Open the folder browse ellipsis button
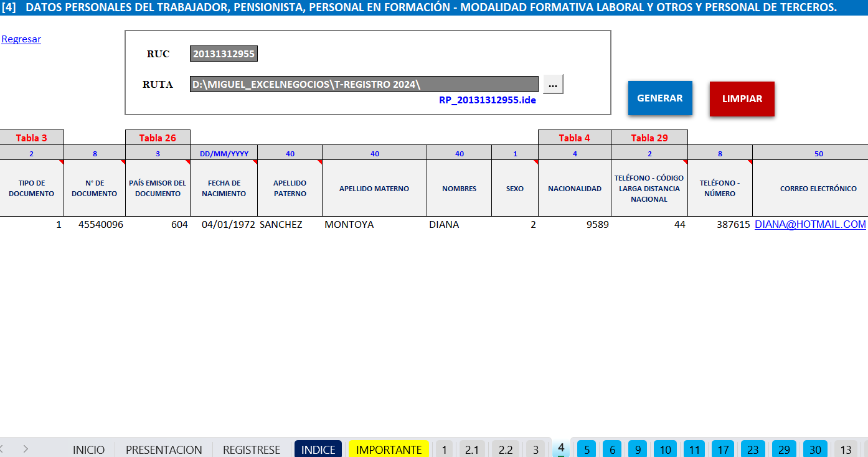The height and width of the screenshot is (457, 868). pyautogui.click(x=553, y=84)
